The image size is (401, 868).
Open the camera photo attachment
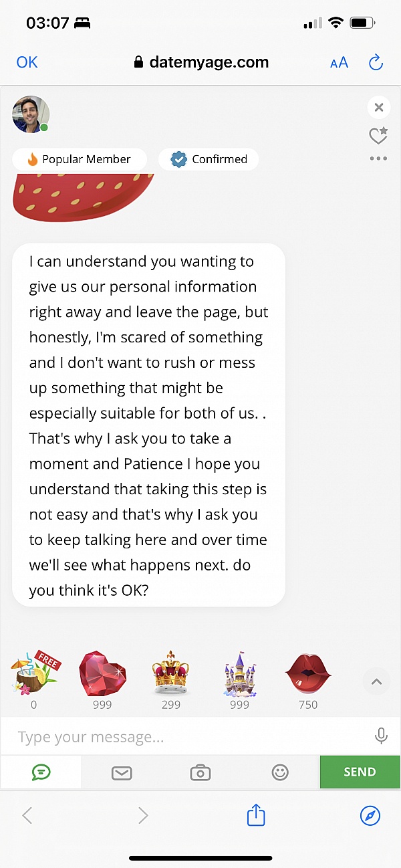coord(200,772)
